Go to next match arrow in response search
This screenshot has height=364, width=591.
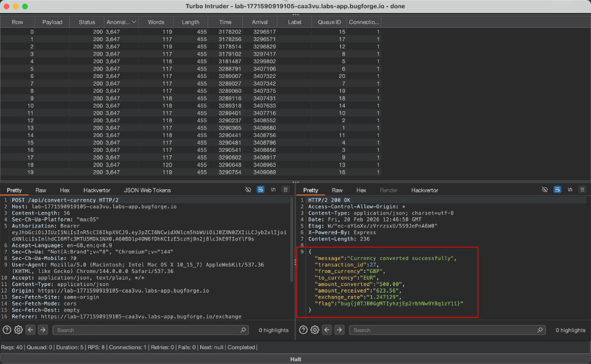coord(339,330)
